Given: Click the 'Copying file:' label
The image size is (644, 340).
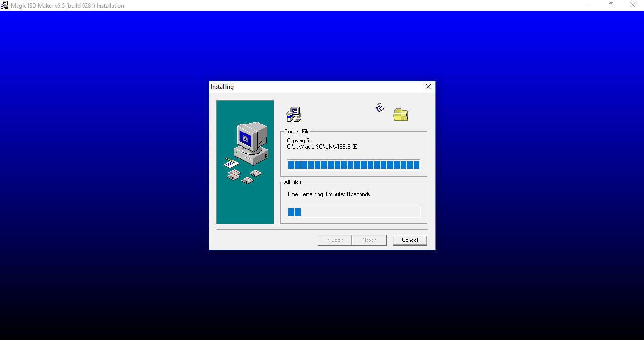Looking at the screenshot, I should 300,141.
